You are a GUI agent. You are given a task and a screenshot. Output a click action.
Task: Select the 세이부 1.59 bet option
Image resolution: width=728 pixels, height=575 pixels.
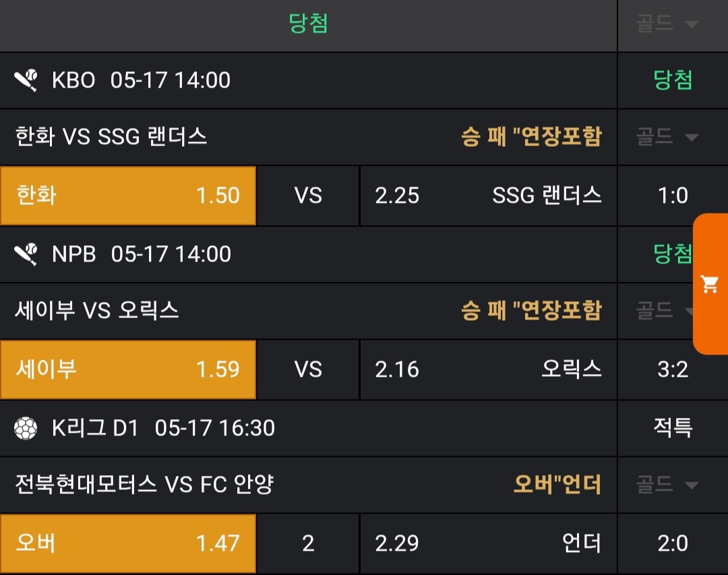click(x=128, y=369)
